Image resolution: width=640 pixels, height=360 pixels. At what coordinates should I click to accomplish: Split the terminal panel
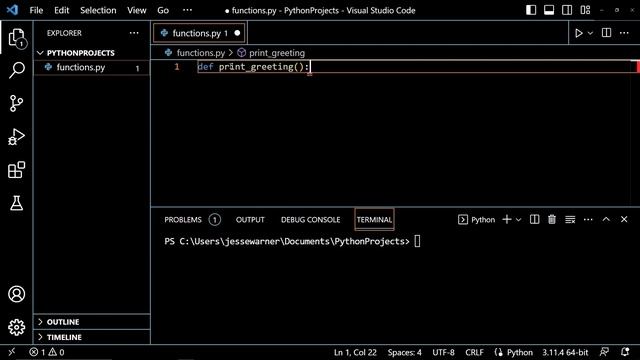[x=534, y=219]
